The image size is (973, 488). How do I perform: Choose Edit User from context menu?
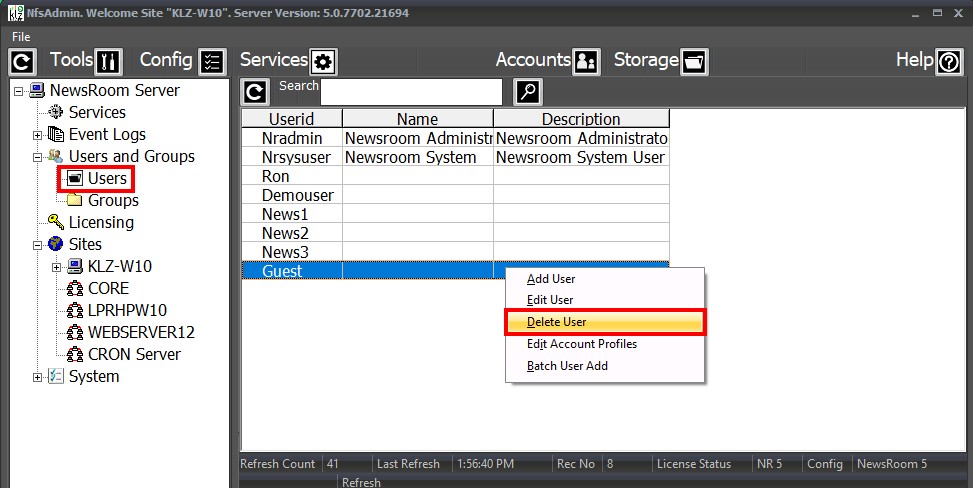(605, 300)
